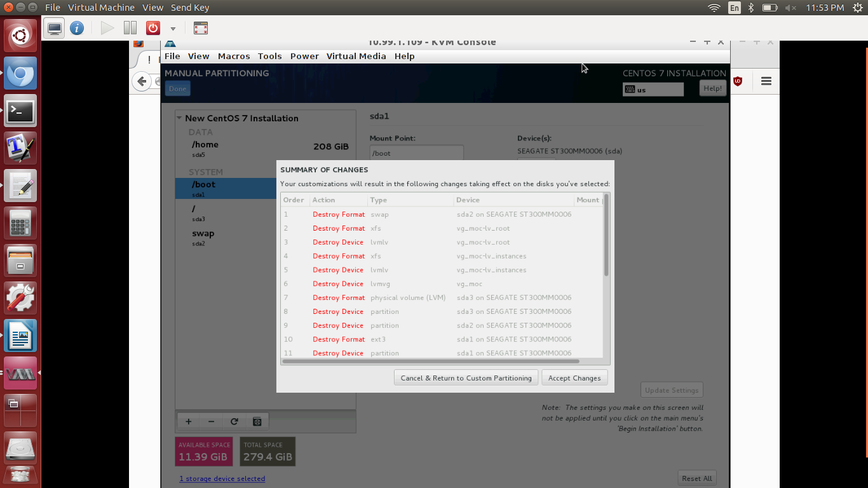This screenshot has width=868, height=488.
Task: Add a new mount point with plus icon
Action: point(188,421)
